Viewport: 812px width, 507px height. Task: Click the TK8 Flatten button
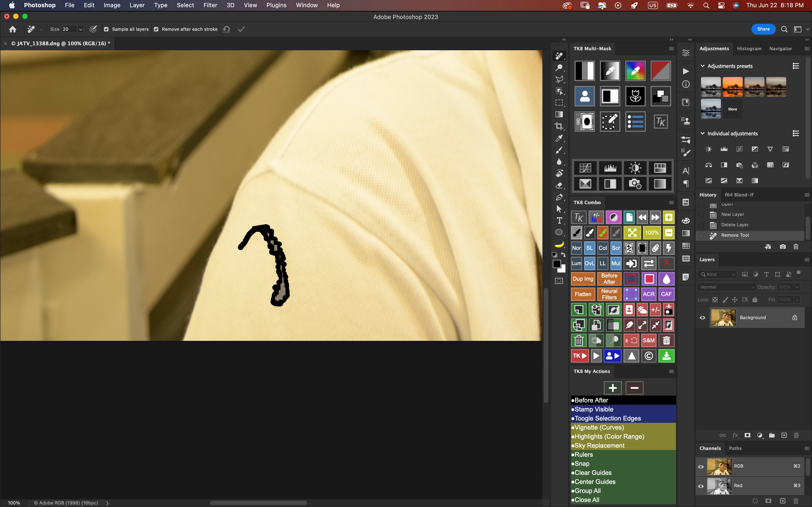(x=583, y=294)
